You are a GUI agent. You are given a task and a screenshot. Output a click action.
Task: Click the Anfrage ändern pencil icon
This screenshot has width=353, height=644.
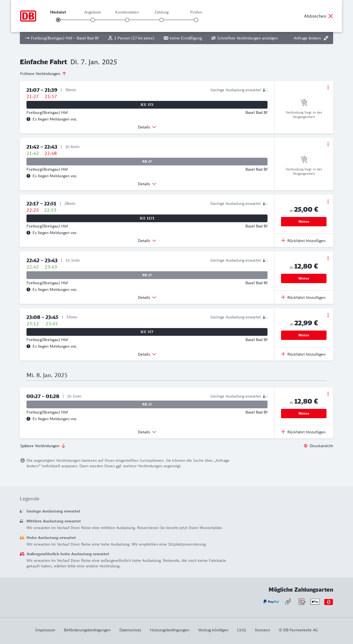(326, 38)
